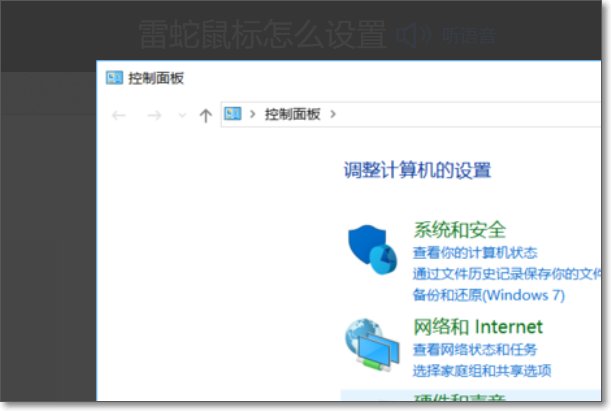Open 通过文件历史记录保存你的文件 link

pos(507,274)
